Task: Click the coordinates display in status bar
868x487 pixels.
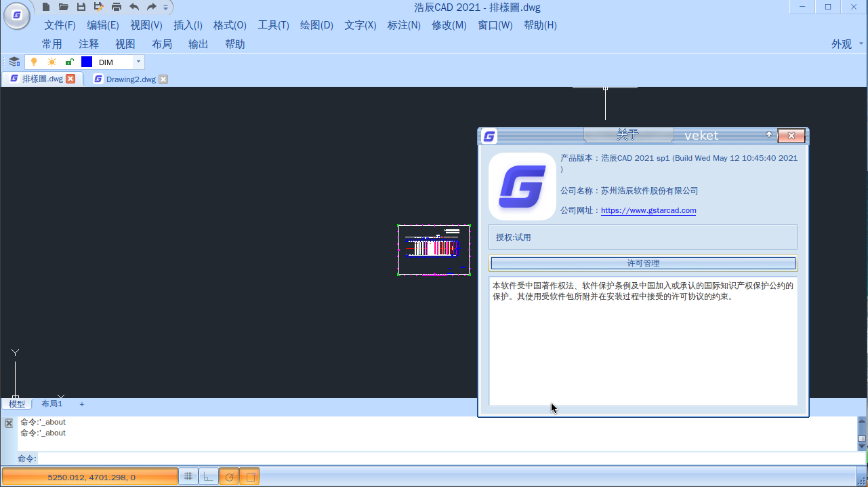Action: point(90,477)
